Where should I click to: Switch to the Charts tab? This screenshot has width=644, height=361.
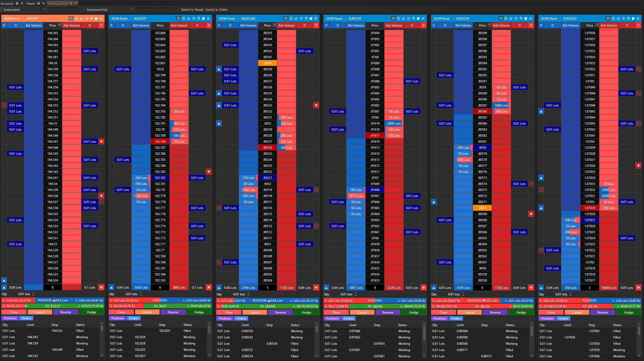coord(30,3)
